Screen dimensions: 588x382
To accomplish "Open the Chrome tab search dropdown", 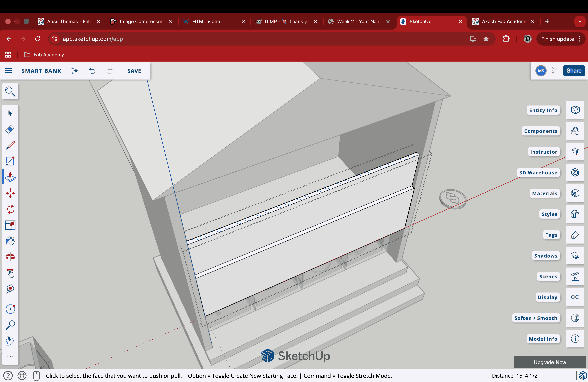I will 580,21.
